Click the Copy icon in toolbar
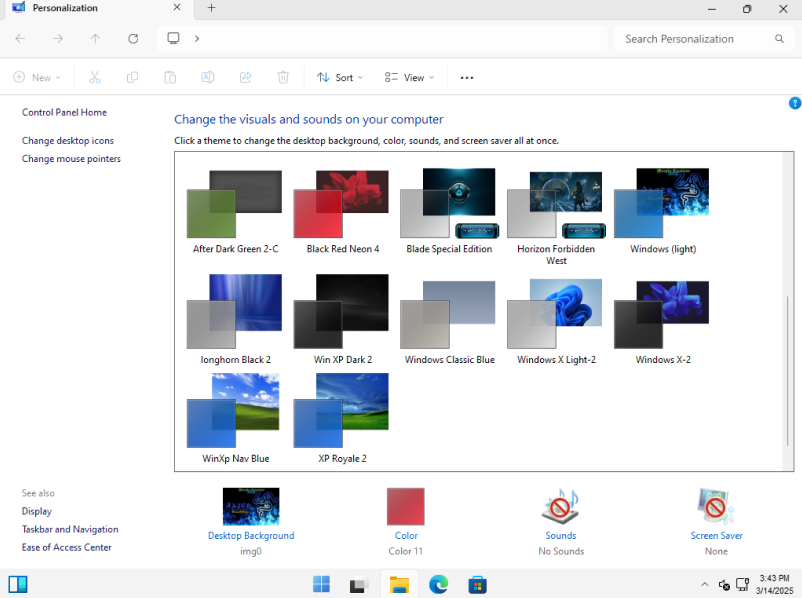The image size is (802, 598). click(x=132, y=77)
